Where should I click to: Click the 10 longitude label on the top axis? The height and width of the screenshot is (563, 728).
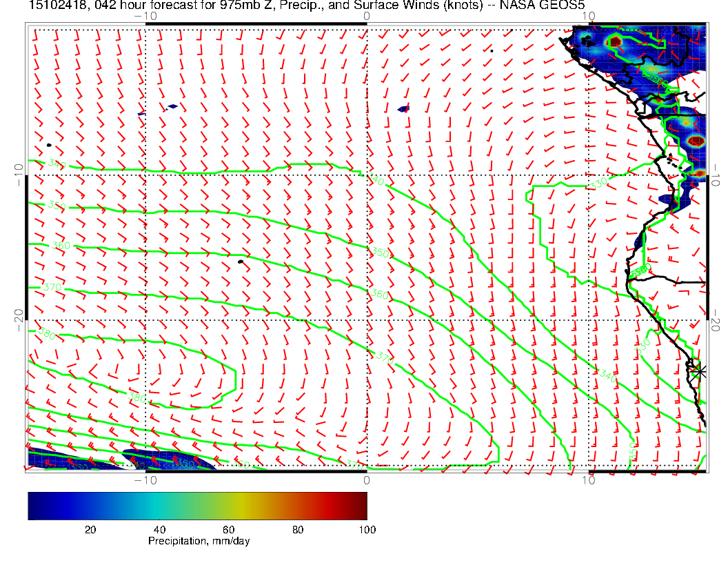coord(587,15)
